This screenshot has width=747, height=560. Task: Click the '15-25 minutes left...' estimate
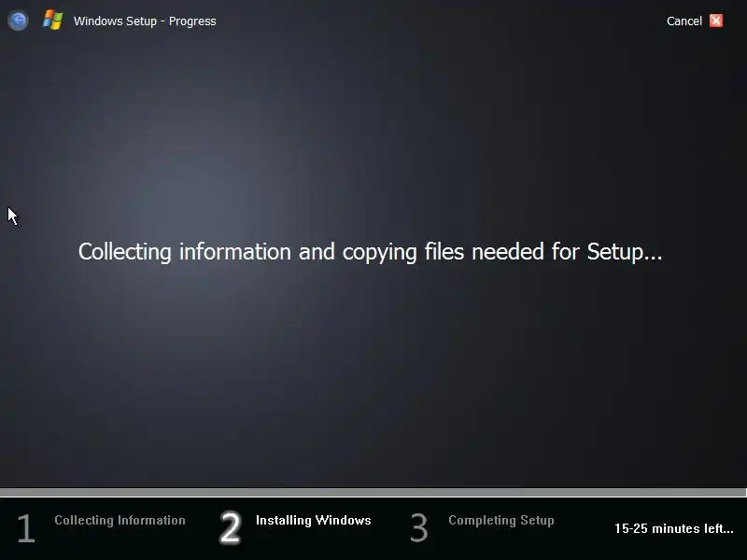[x=673, y=528]
